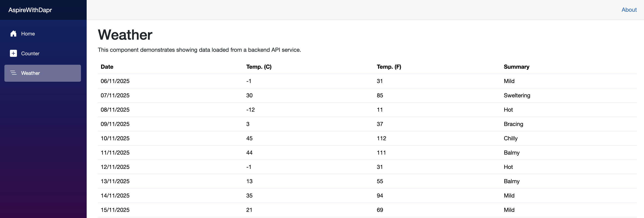Select the 06/11/2025 date cell
This screenshot has width=644, height=218.
pyautogui.click(x=115, y=81)
